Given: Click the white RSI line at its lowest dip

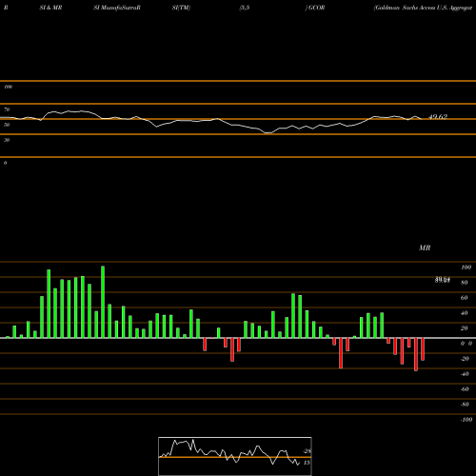Looking at the screenshot, I should [268, 133].
